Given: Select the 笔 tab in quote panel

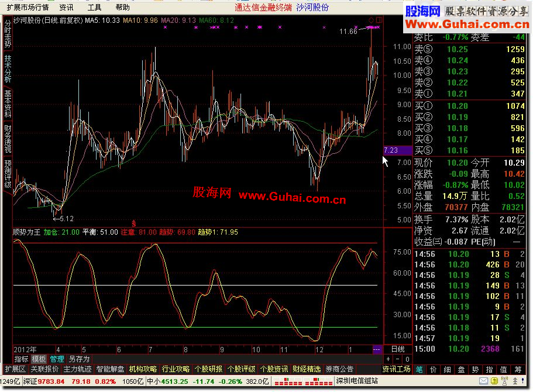Looking at the screenshot, I should [x=419, y=370].
